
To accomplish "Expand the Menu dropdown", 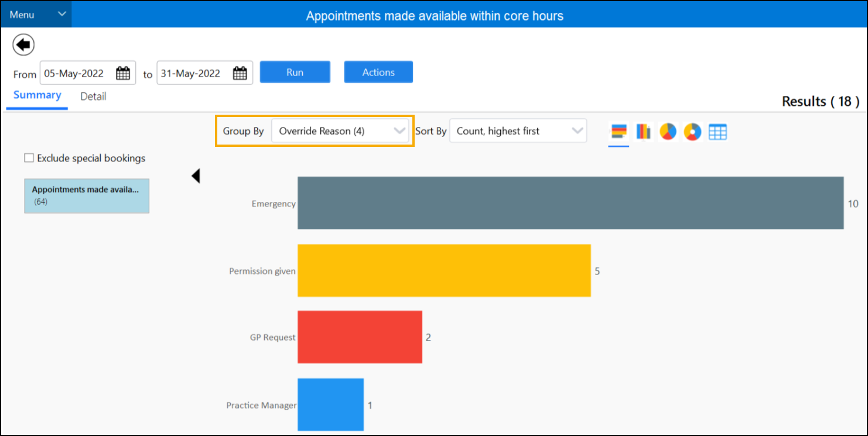I will pos(36,15).
